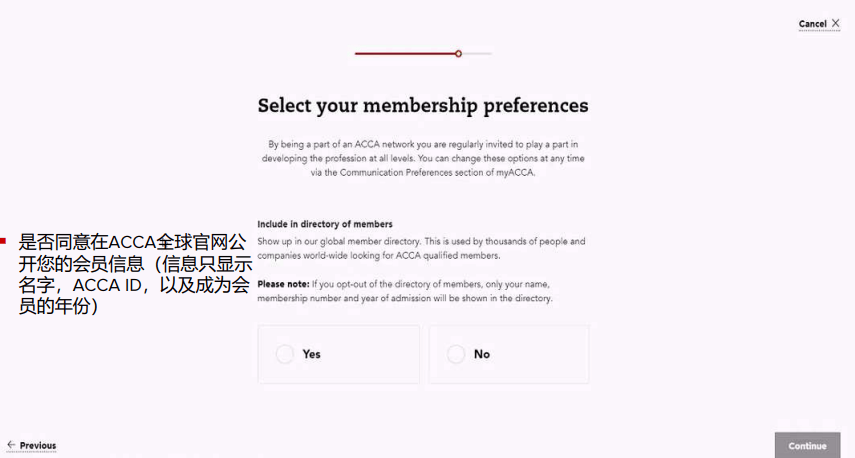
Task: Click the 'Select your membership preferences' heading
Action: click(x=423, y=105)
